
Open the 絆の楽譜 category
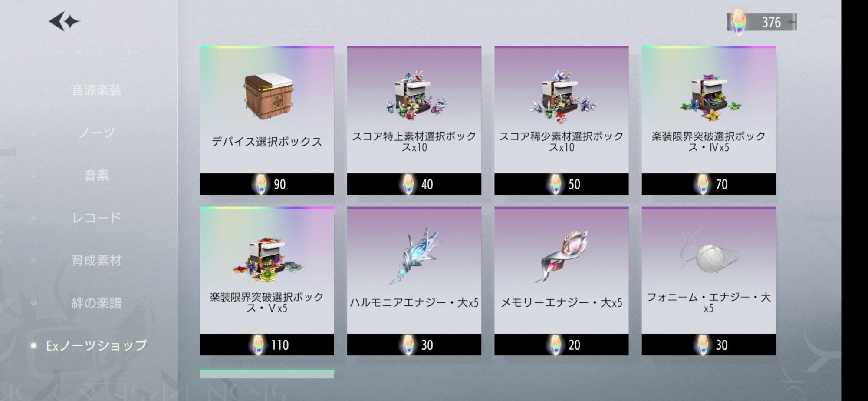(x=96, y=303)
